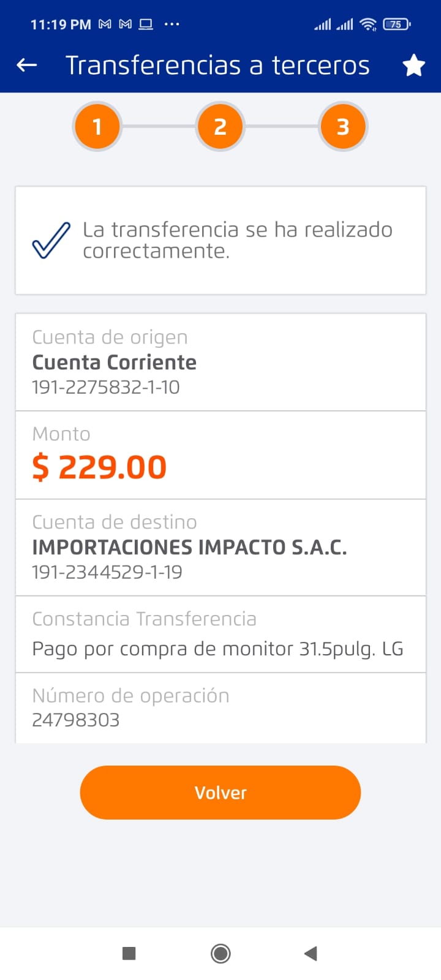This screenshot has width=441, height=980.
Task: Tap the Cuenta Corriente origin account
Action: click(x=115, y=363)
